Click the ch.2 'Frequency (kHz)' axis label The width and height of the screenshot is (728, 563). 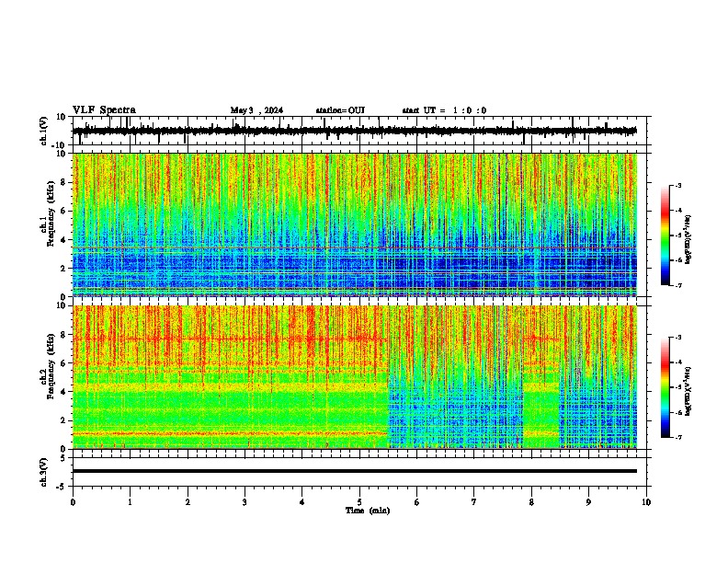click(x=52, y=366)
